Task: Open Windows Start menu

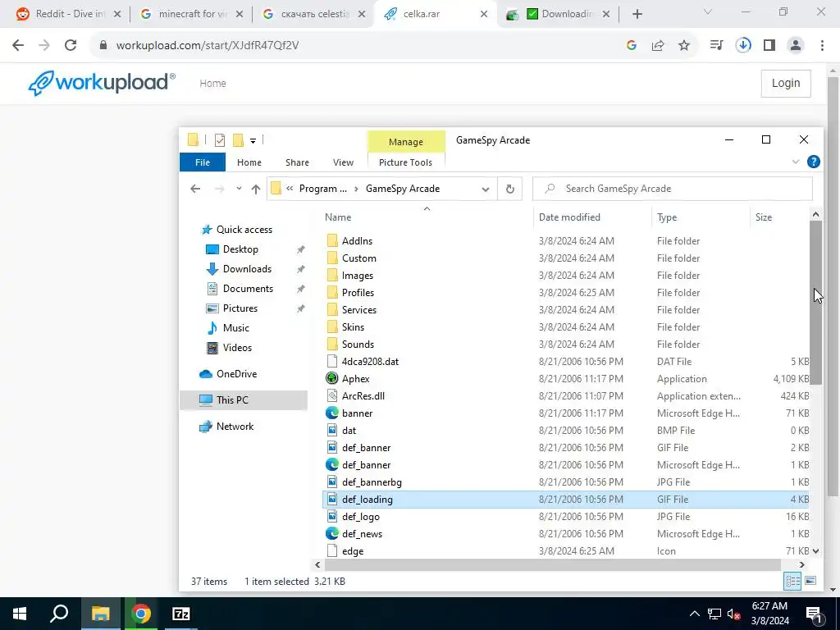Action: point(20,614)
